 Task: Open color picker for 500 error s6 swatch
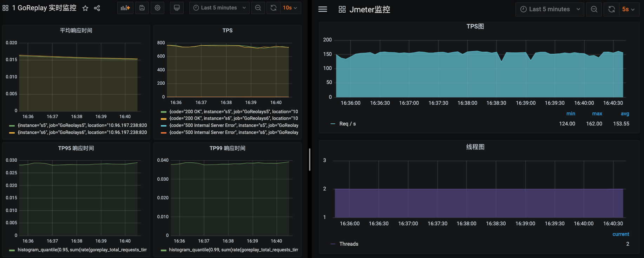coord(164,133)
